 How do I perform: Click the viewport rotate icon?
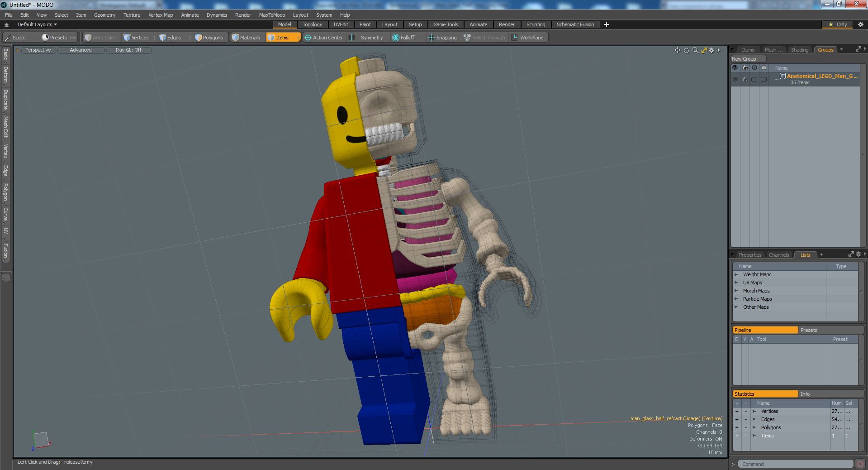[x=686, y=50]
